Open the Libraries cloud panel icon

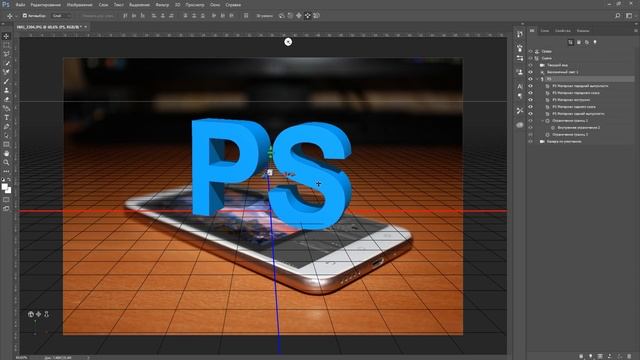520,125
